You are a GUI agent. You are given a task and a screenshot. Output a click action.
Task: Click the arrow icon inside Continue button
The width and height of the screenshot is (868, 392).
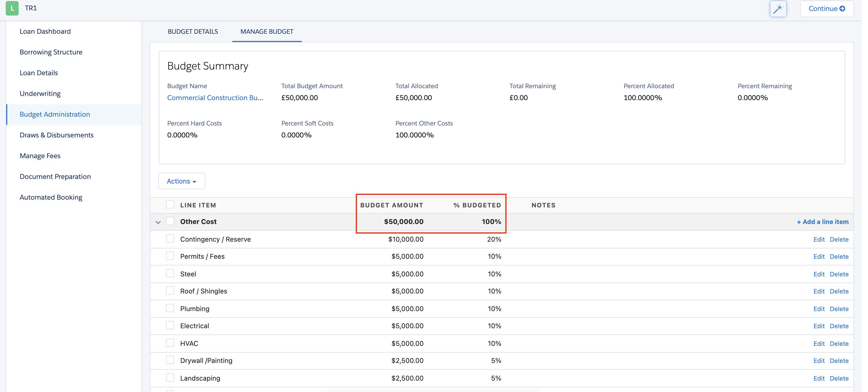click(842, 9)
